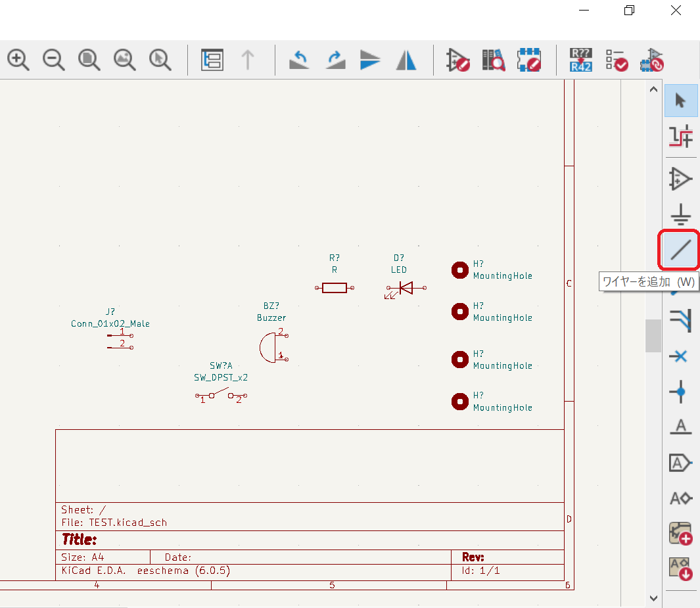Select the wire-to-bus entry tool

click(x=681, y=321)
